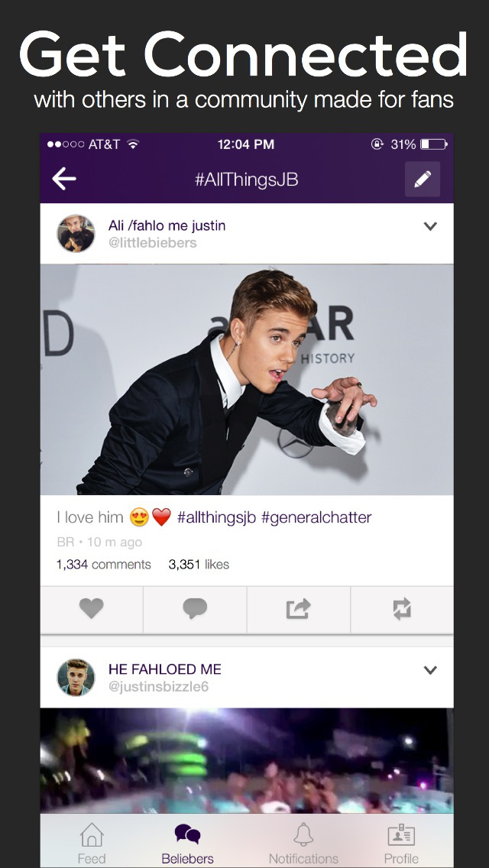Tap the repost icon on the post

tap(402, 609)
